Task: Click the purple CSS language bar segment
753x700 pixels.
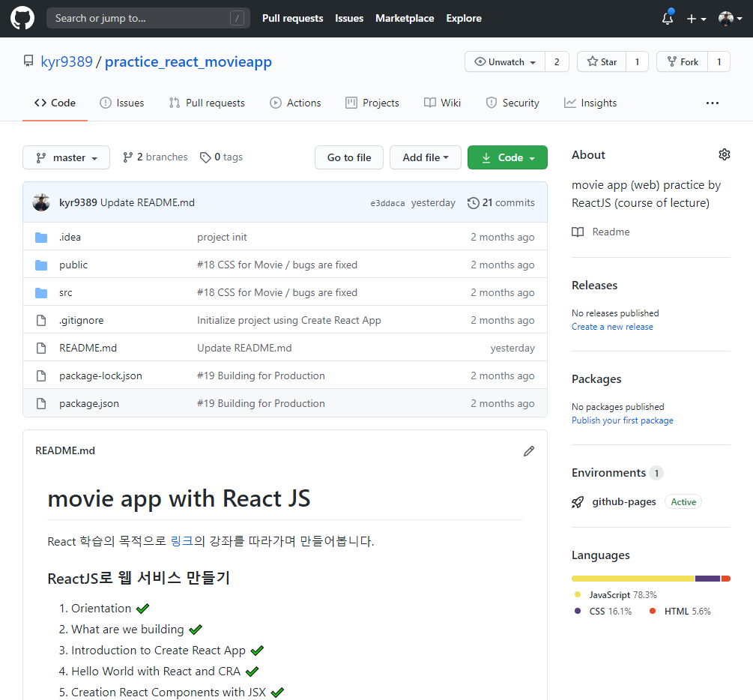Action: 707,579
